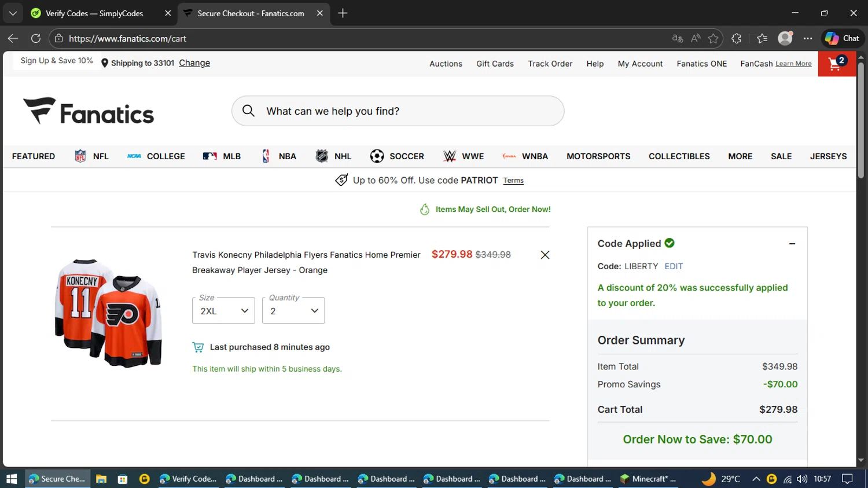Open the notifications center icon
Viewport: 868px width, 488px height.
click(x=848, y=479)
